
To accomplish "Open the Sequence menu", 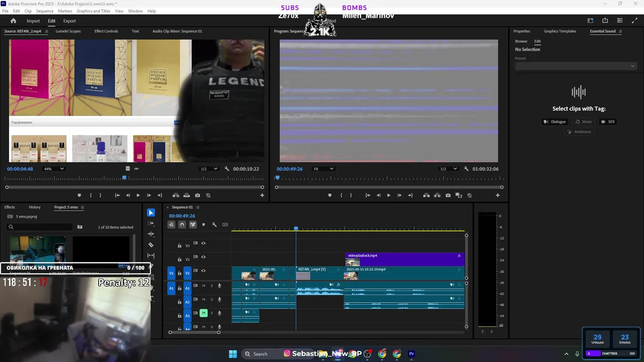I will [45, 11].
